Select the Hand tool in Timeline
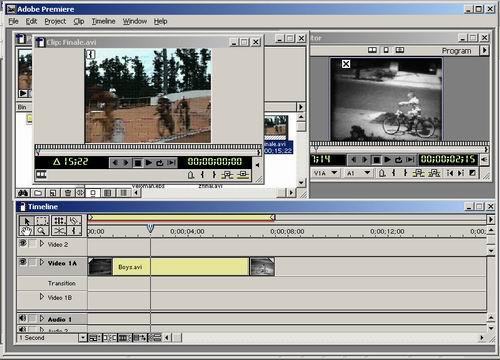Viewport: 500px width, 360px height. tap(26, 231)
